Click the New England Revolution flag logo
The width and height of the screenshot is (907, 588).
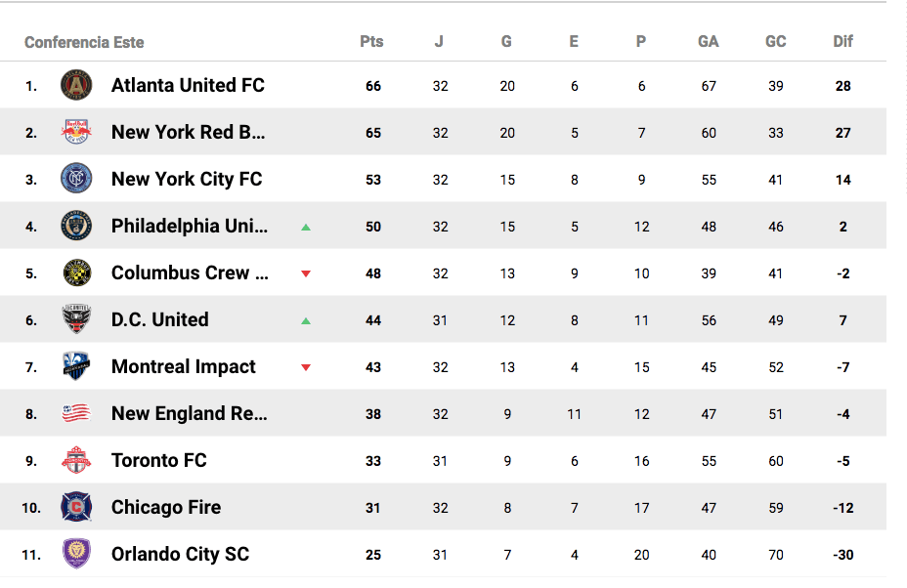(75, 413)
